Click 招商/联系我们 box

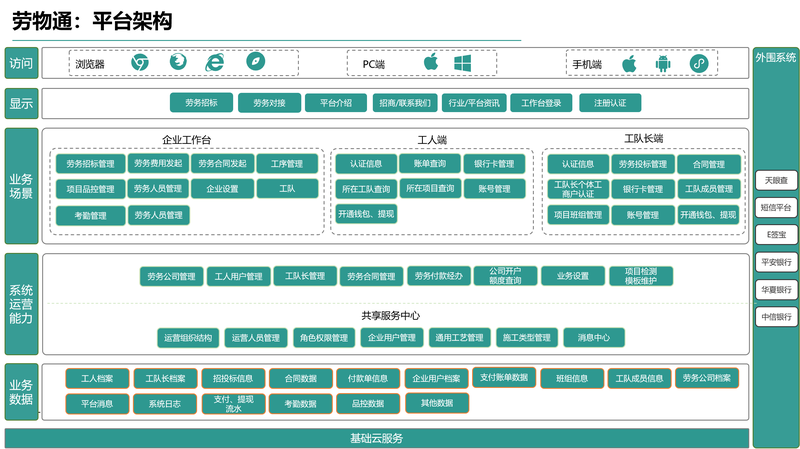tap(405, 103)
